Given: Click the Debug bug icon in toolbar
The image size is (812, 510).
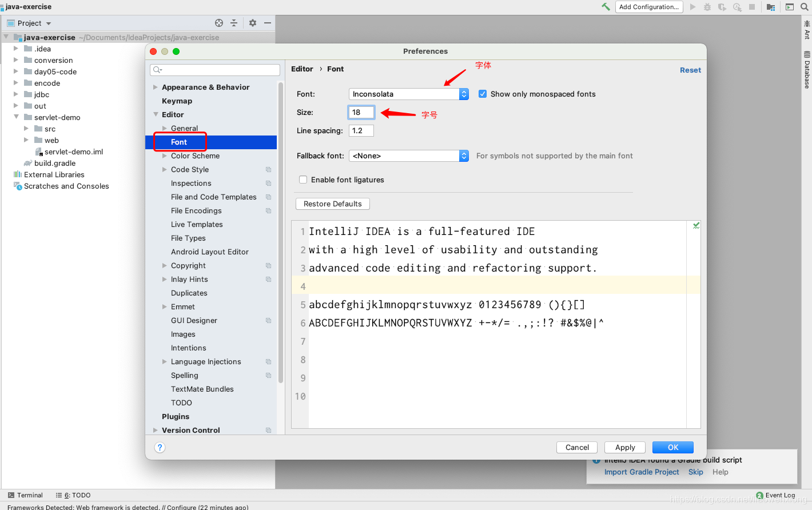Looking at the screenshot, I should pyautogui.click(x=707, y=7).
